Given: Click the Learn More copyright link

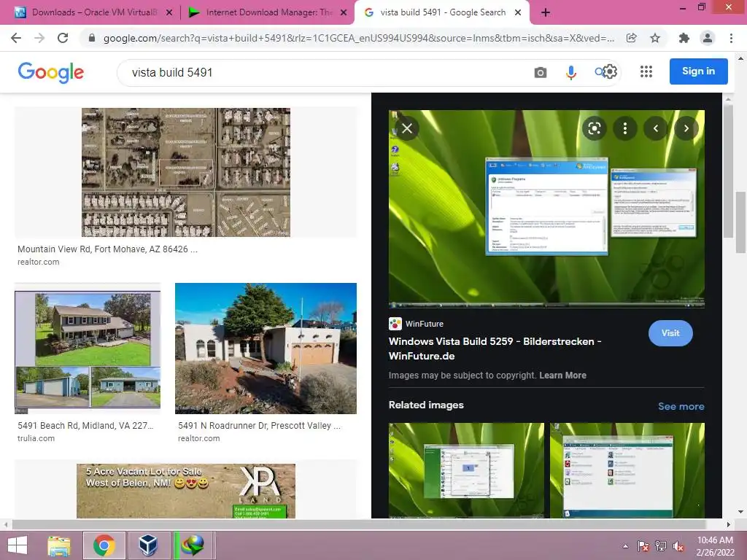Looking at the screenshot, I should point(562,376).
